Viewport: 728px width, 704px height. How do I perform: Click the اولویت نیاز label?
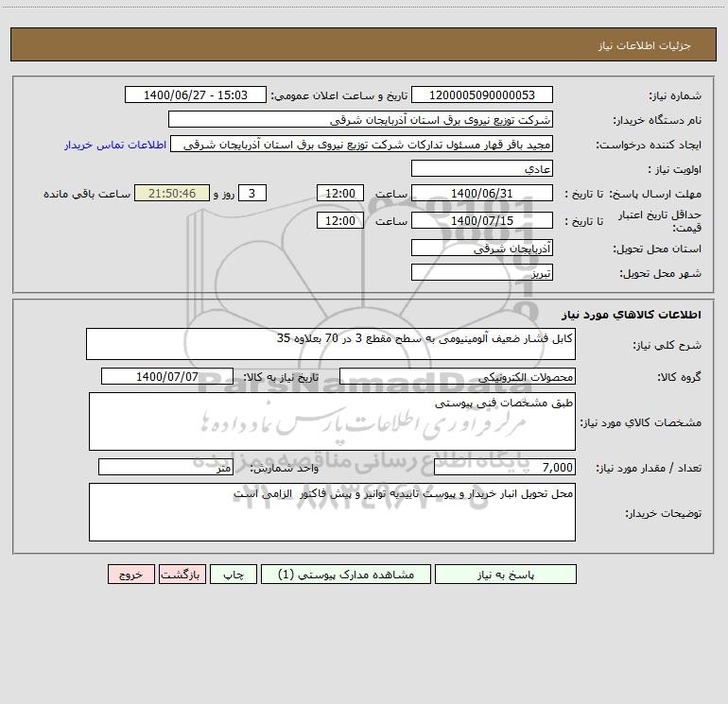coord(675,170)
